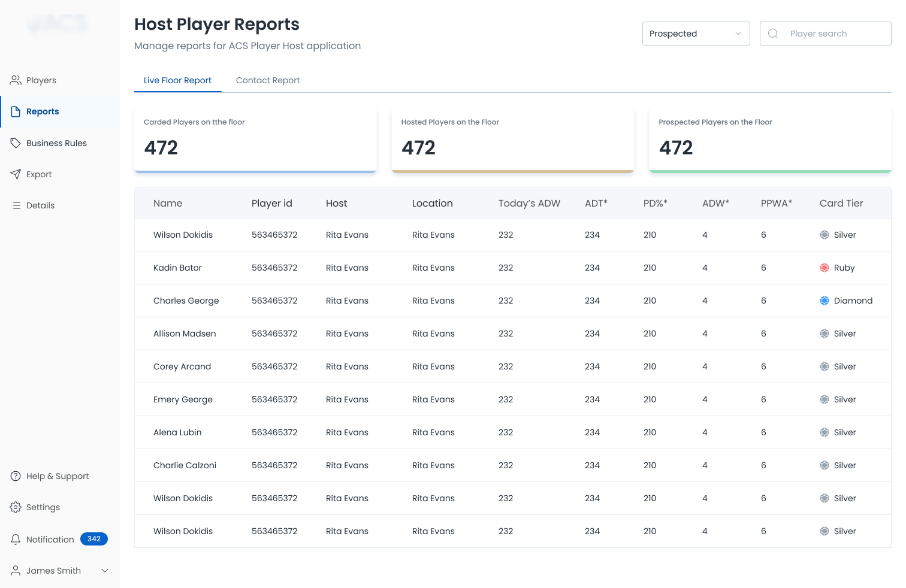Focus the Player search field
Viewport: 906px width, 588px height.
pyautogui.click(x=825, y=34)
